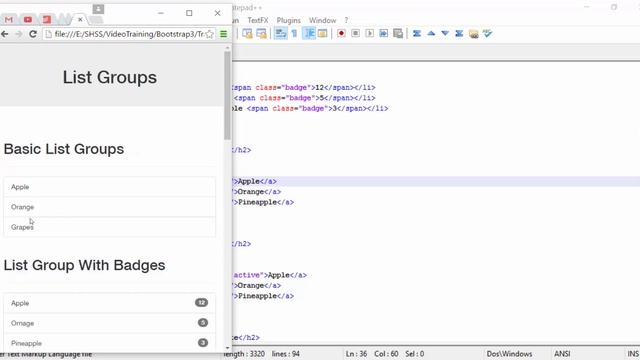Click lines : 94 in status bar
Viewport: 640px width, 360px height.
(x=286, y=354)
